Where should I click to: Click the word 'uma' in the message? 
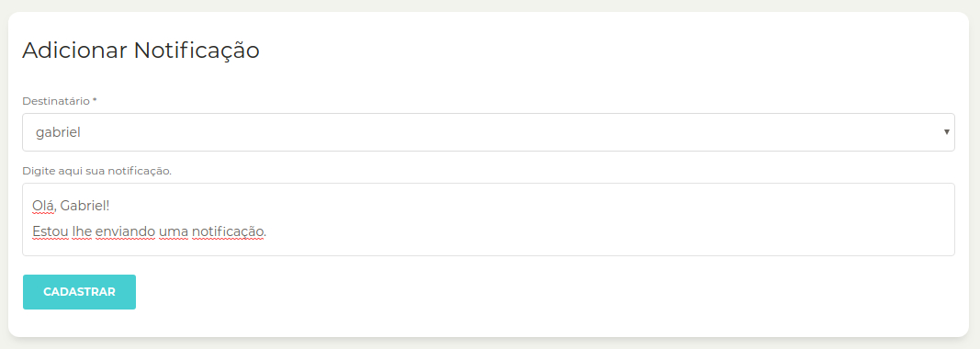tap(174, 232)
